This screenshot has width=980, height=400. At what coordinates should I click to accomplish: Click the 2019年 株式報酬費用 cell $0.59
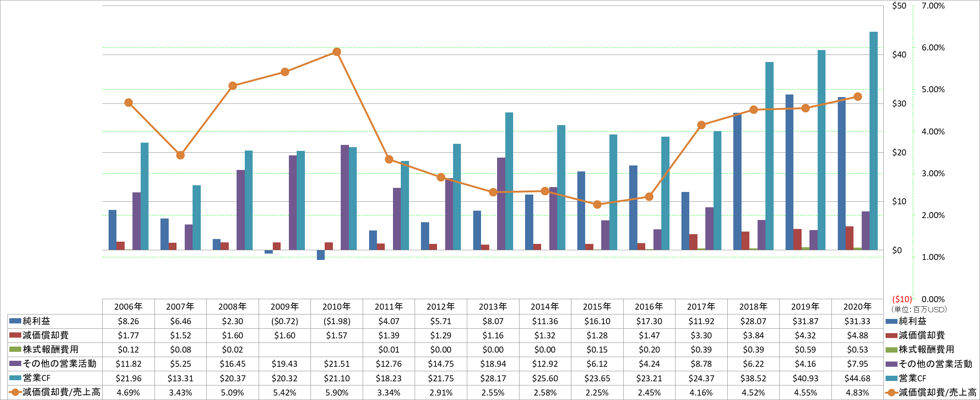point(805,349)
